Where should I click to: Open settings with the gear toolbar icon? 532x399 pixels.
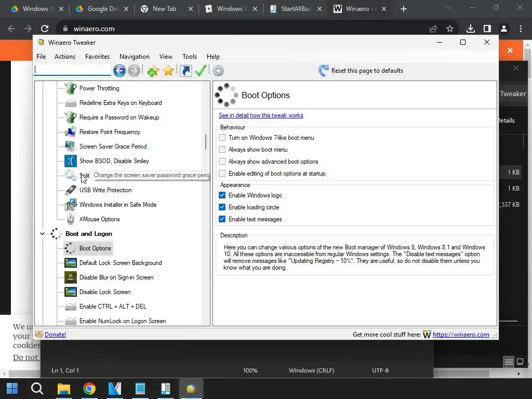(x=218, y=71)
